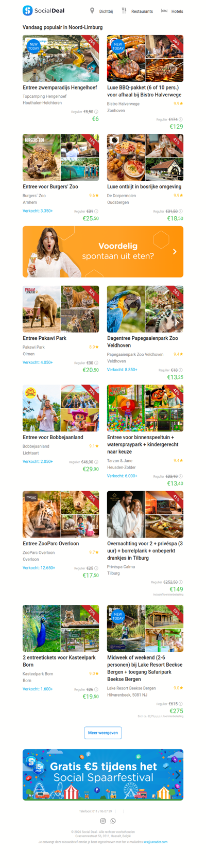Open the Privéspa Calma Tilburg deal image
The height and width of the screenshot is (868, 206).
tap(145, 514)
